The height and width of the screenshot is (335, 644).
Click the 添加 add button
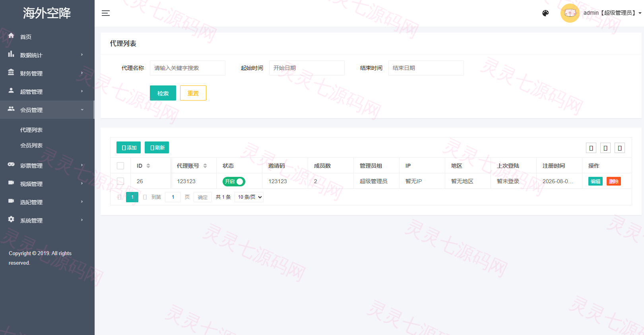[x=129, y=147]
